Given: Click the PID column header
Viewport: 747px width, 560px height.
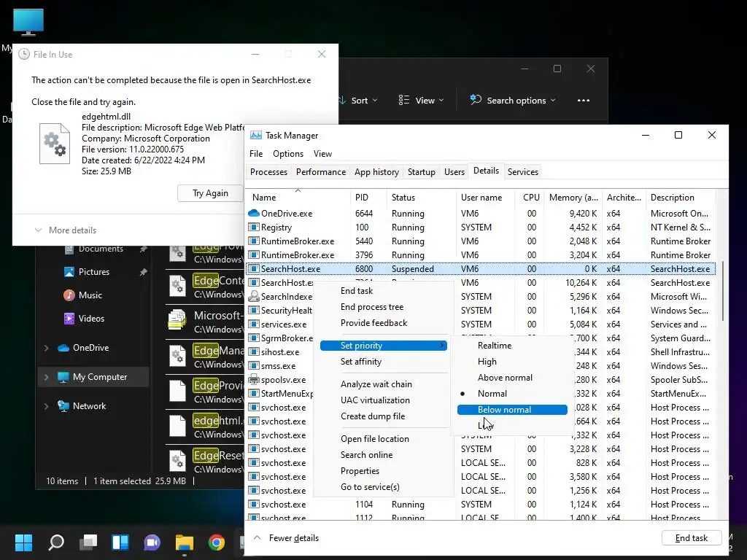Looking at the screenshot, I should coord(368,197).
